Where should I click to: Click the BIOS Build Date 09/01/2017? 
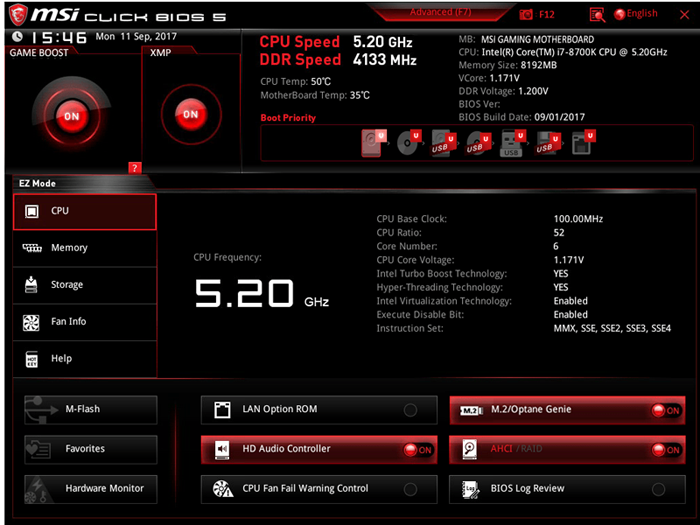(559, 117)
